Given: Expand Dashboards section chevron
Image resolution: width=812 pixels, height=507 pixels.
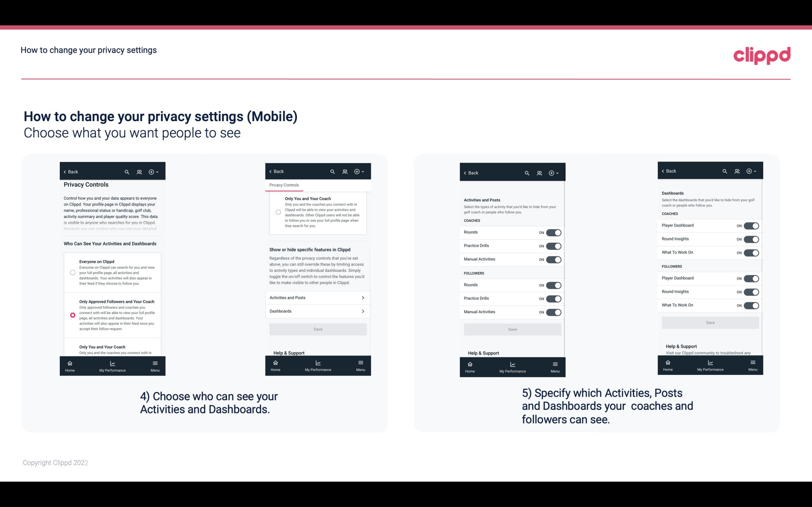Looking at the screenshot, I should coord(362,311).
